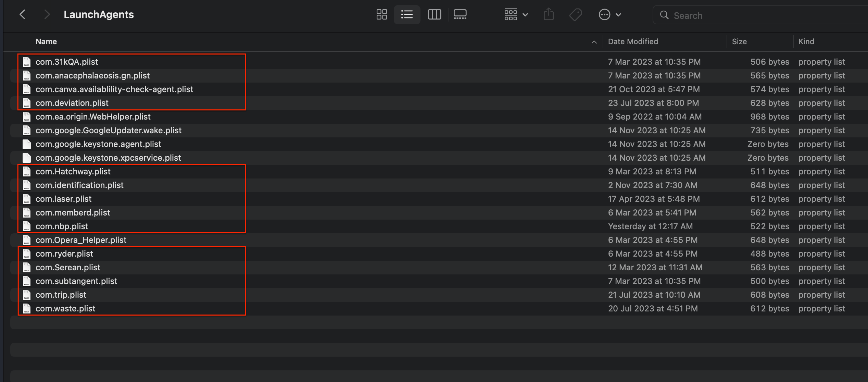
Task: Sort by Kind column header
Action: (x=806, y=41)
